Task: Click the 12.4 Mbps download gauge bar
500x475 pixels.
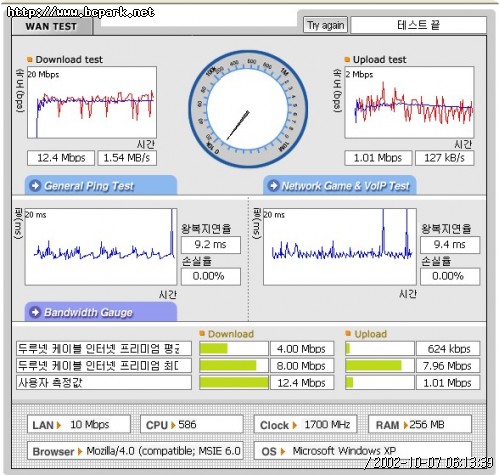Action: pyautogui.click(x=234, y=383)
